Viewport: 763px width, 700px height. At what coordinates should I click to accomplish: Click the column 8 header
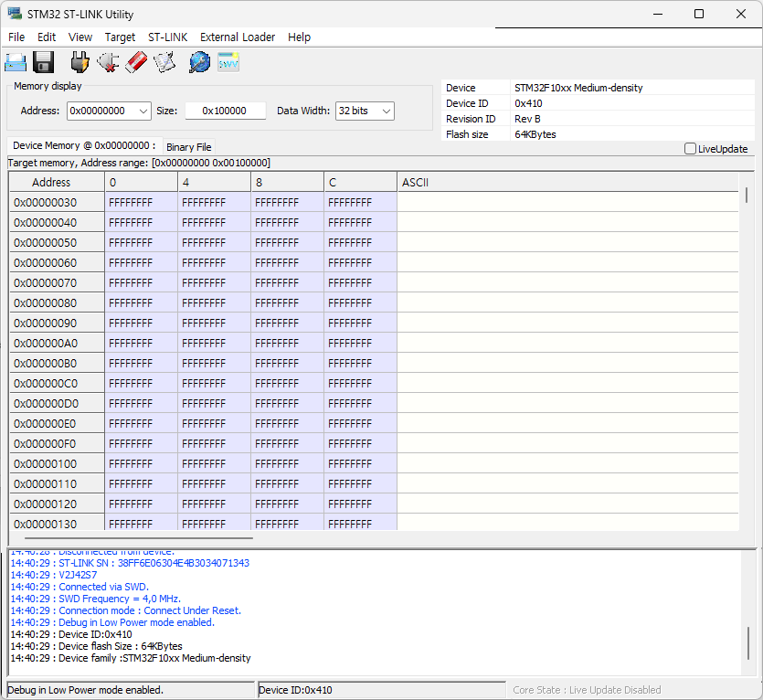coord(287,182)
